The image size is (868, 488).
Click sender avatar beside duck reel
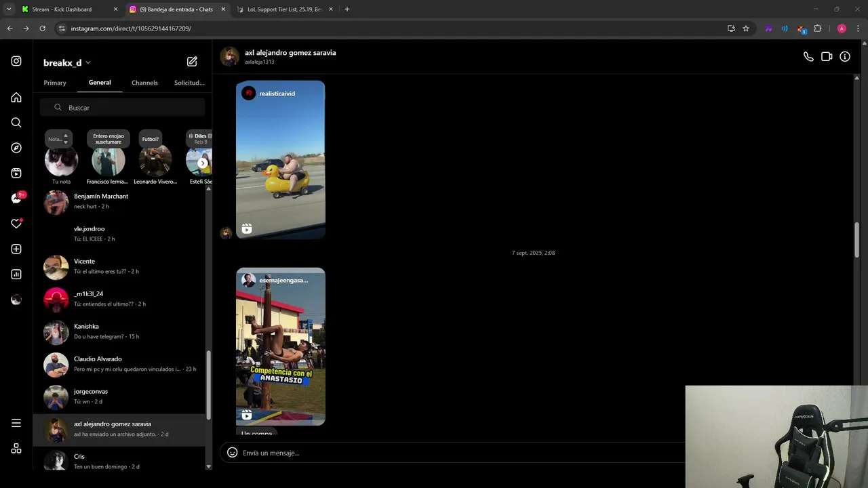tap(226, 232)
